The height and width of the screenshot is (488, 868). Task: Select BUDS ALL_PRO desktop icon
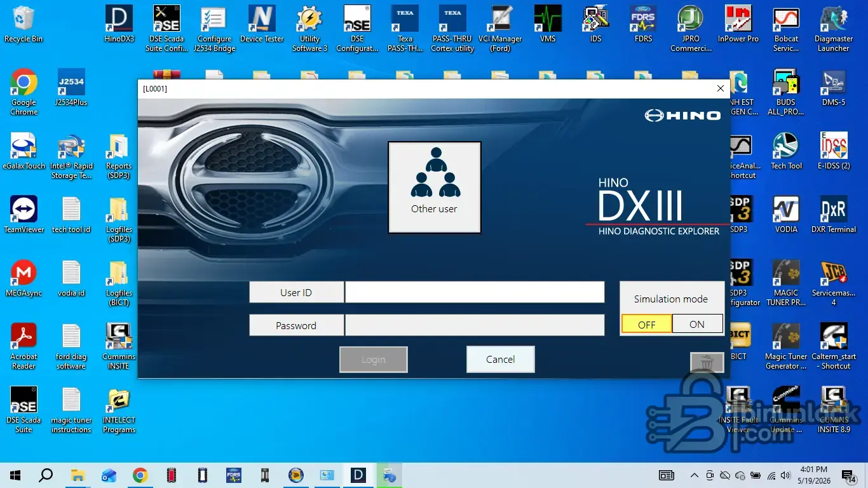(x=786, y=92)
